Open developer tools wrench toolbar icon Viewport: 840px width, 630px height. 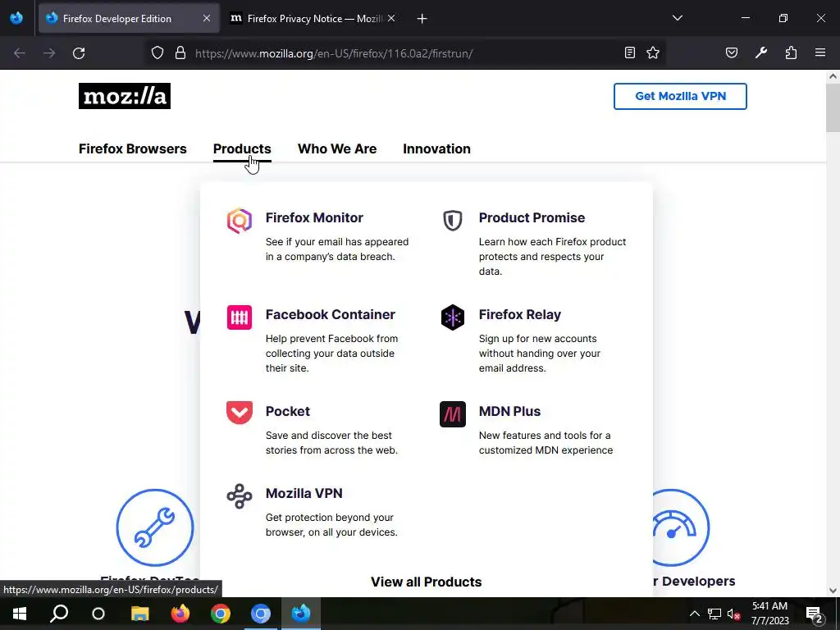click(760, 52)
